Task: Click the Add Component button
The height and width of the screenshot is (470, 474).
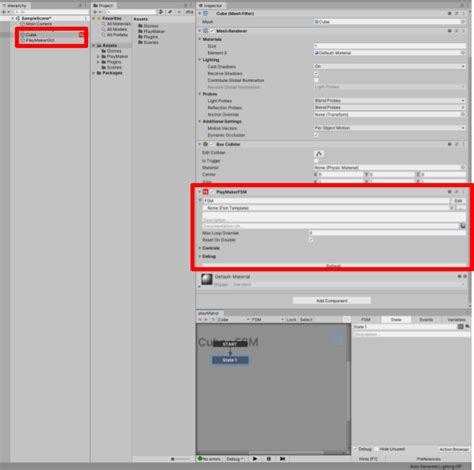Action: point(332,301)
